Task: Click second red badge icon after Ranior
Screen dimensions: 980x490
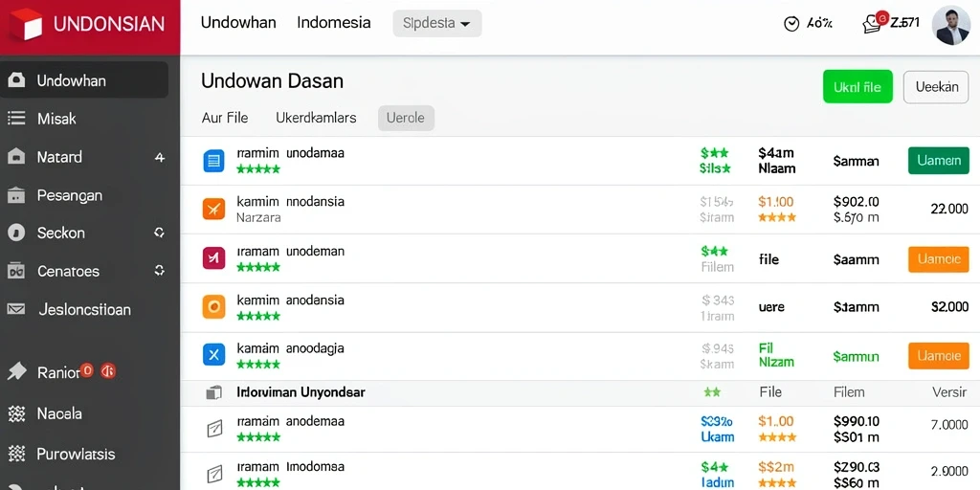Action: 109,371
